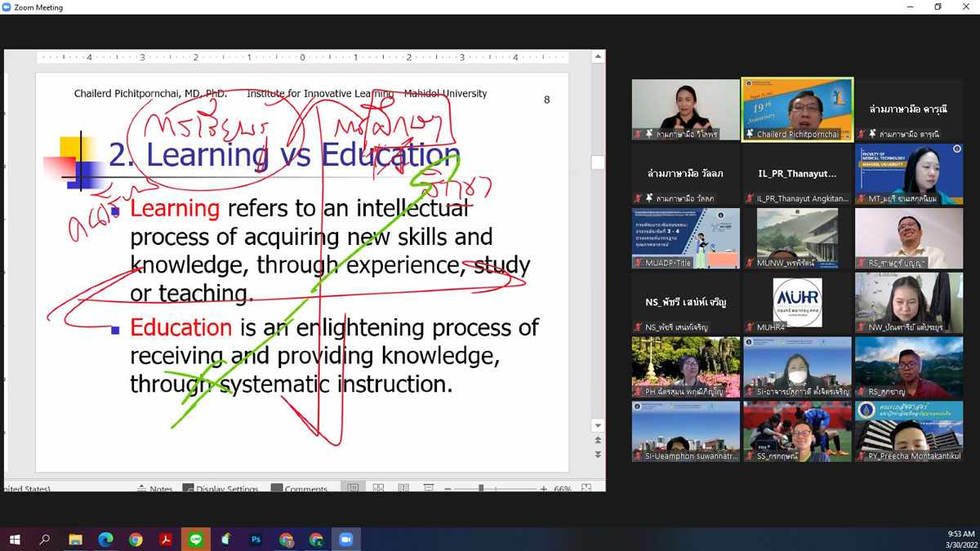The image size is (980, 551).
Task: Go to next slide double-arrow button
Action: click(x=598, y=455)
